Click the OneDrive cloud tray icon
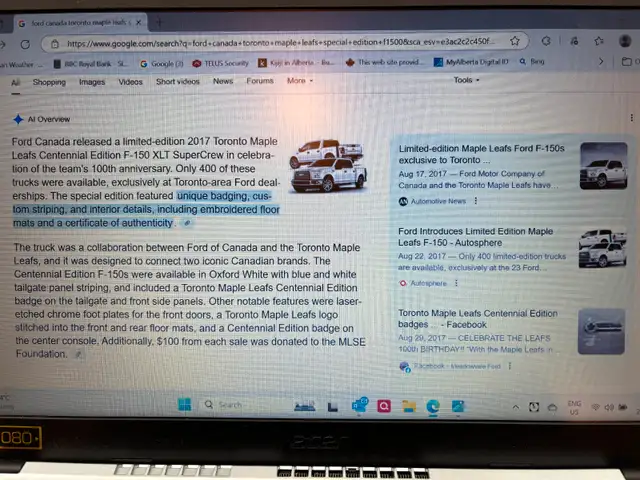 pos(552,407)
